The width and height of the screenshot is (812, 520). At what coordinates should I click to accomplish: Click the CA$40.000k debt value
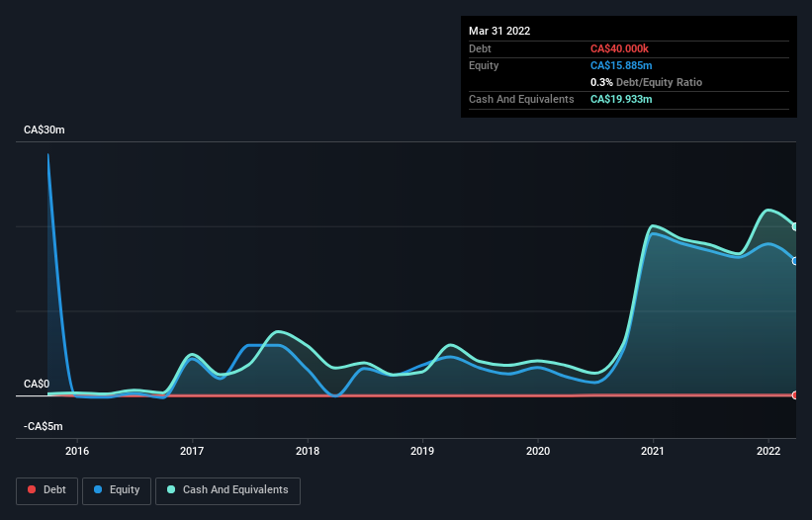point(619,48)
